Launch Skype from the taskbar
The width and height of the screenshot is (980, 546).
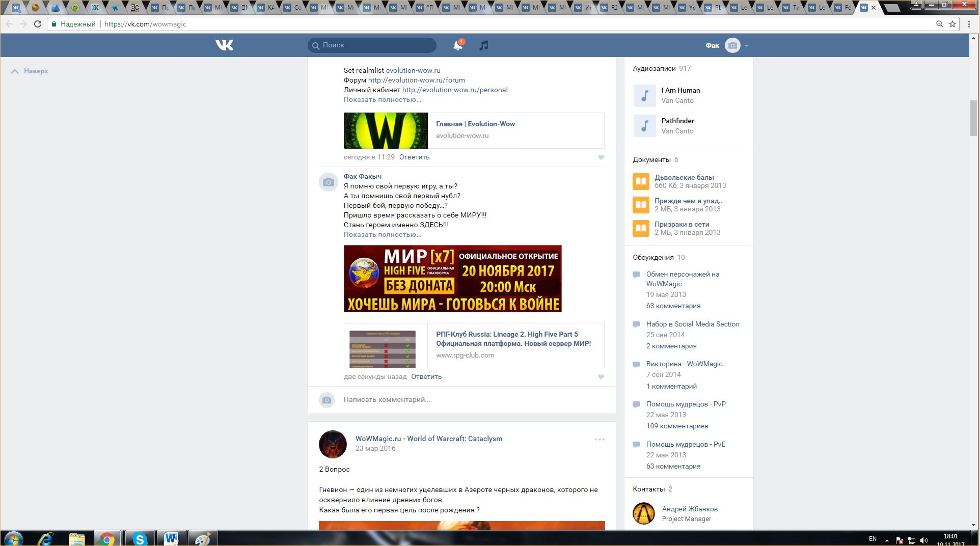140,538
